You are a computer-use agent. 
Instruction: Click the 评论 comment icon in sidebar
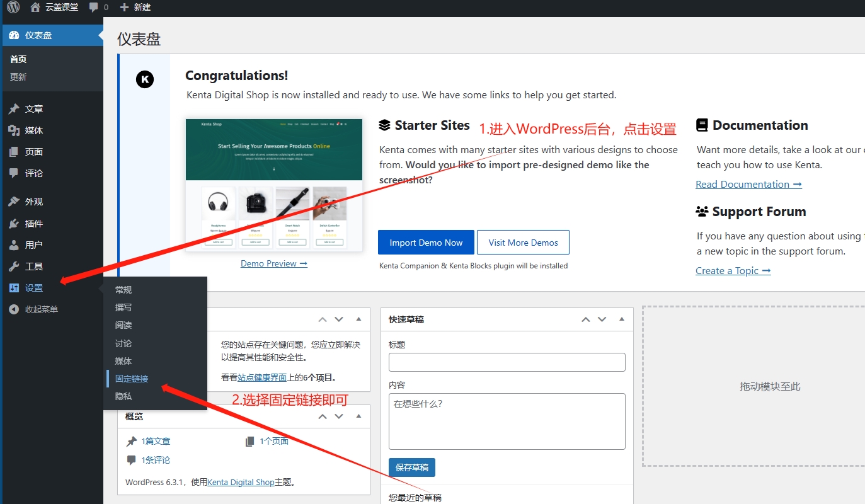14,173
